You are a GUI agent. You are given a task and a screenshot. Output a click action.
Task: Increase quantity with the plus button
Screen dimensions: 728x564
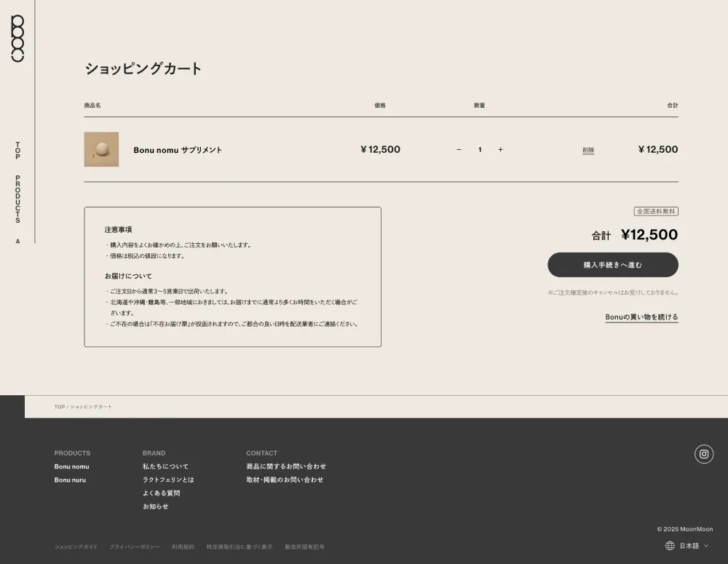pyautogui.click(x=500, y=150)
